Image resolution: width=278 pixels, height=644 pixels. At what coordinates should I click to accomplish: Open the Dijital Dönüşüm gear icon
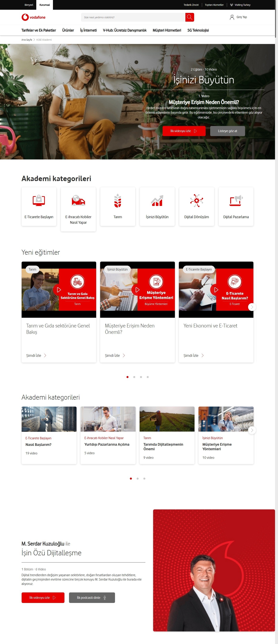pos(197,201)
